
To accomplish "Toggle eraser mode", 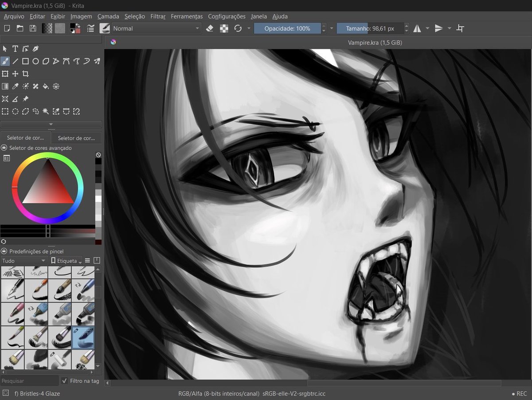I will [x=211, y=28].
